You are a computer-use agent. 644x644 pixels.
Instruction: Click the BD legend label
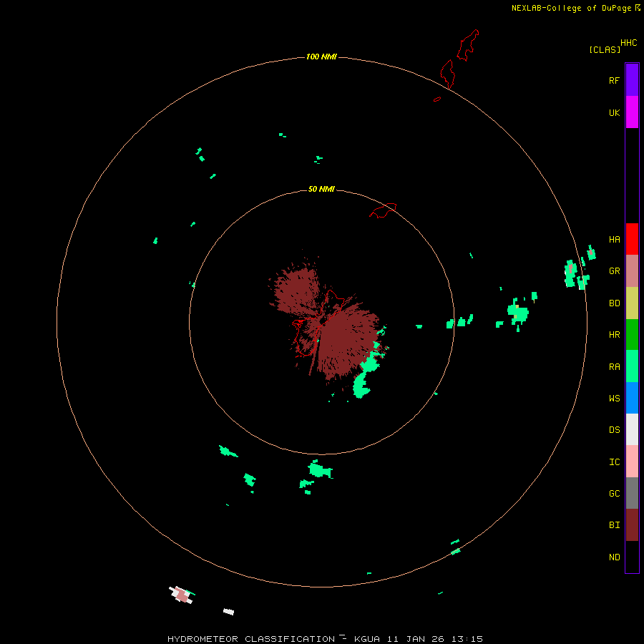pyautogui.click(x=614, y=303)
